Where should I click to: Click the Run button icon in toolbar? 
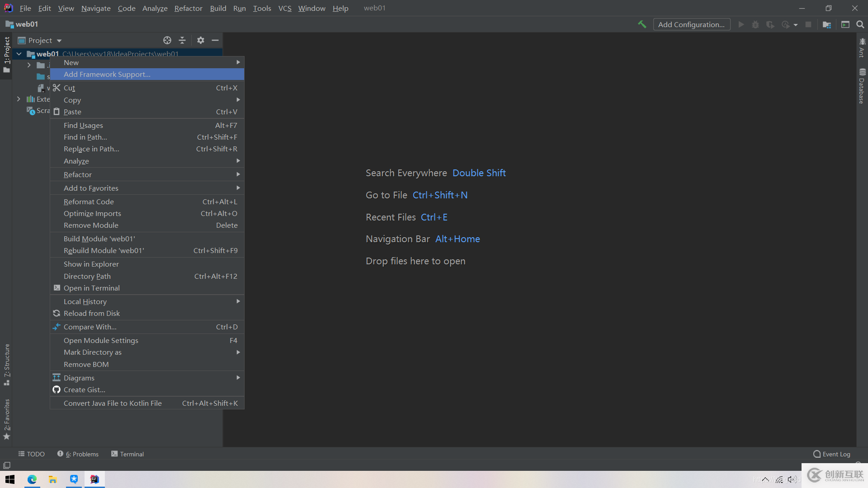pyautogui.click(x=741, y=24)
